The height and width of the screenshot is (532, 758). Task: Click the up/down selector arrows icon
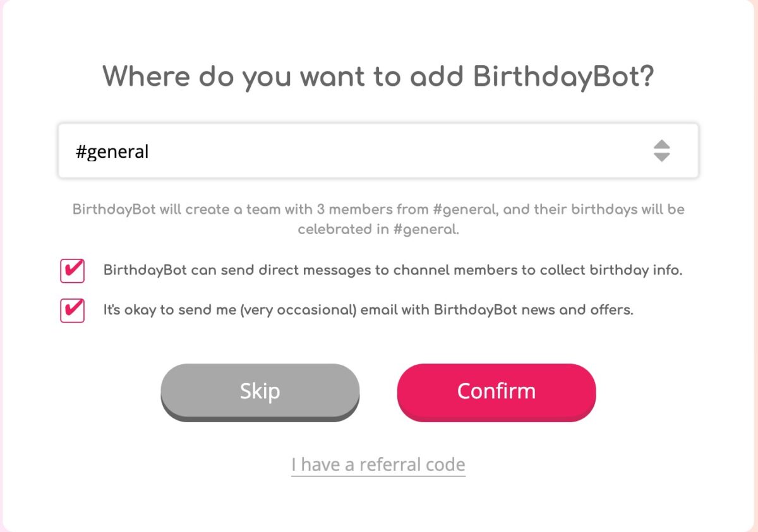pos(661,151)
